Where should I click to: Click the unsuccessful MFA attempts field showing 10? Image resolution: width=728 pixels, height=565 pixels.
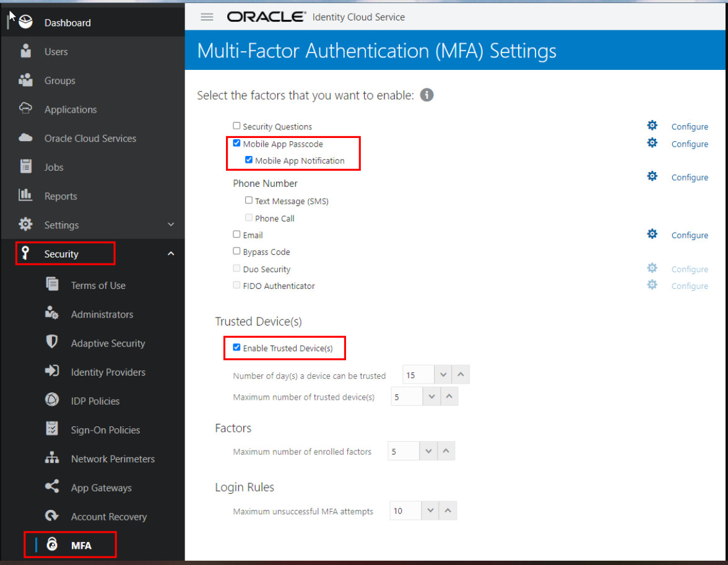[x=405, y=510]
